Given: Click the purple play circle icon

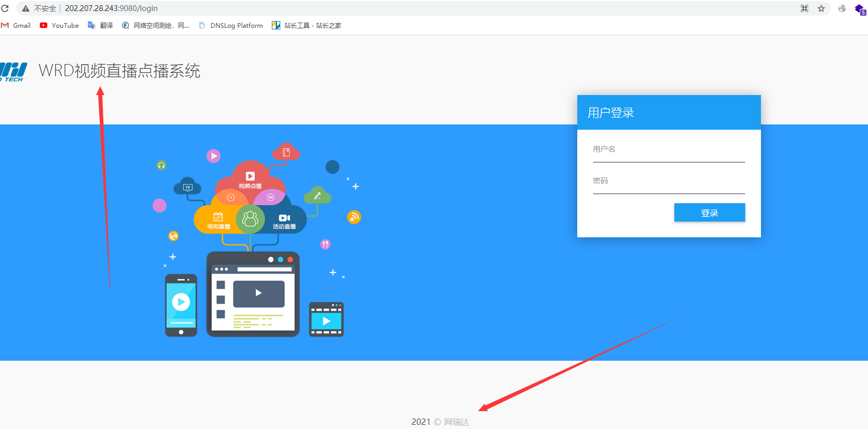Looking at the screenshot, I should [x=214, y=156].
